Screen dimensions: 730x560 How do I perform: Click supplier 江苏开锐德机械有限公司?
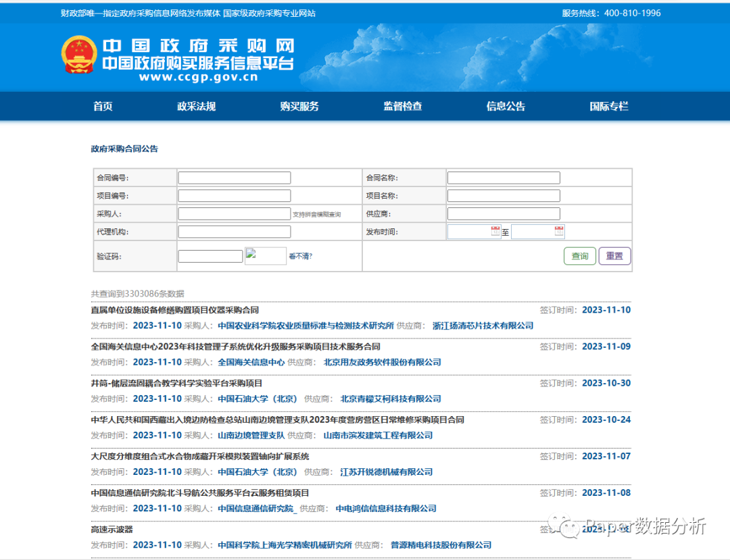click(387, 472)
